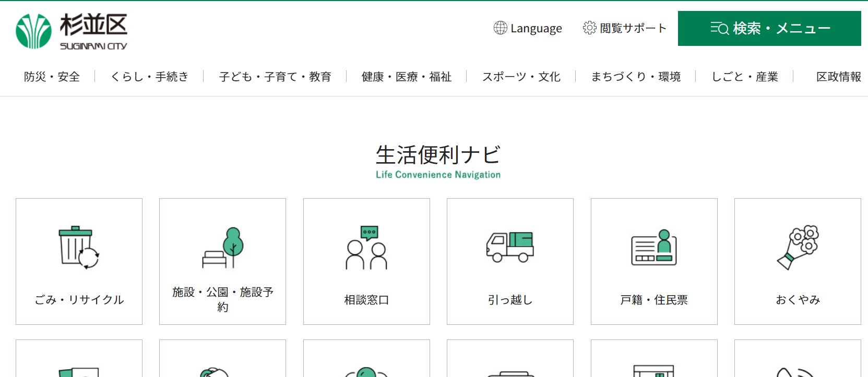The image size is (868, 377).
Task: Select the 引っ越し label
Action: point(510,300)
